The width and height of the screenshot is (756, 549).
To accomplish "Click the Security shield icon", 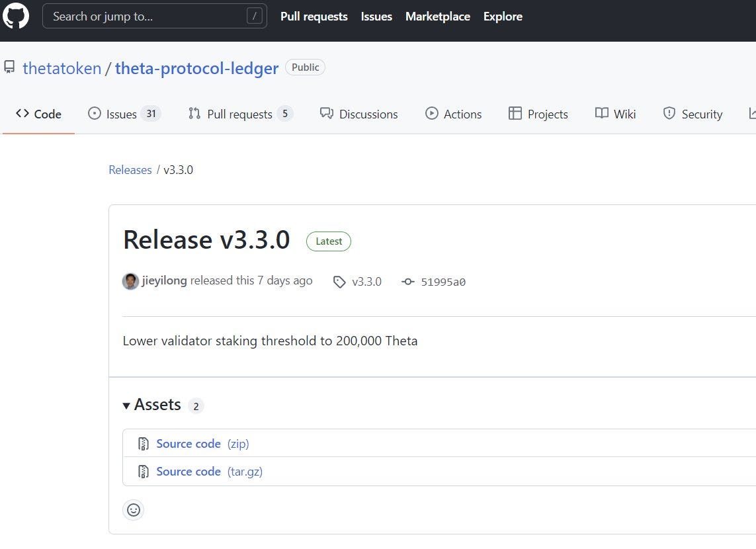I will tap(669, 113).
